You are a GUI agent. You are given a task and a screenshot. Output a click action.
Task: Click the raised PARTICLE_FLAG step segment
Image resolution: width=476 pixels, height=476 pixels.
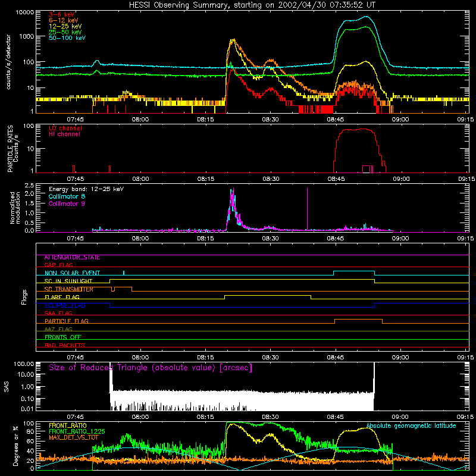click(x=358, y=320)
